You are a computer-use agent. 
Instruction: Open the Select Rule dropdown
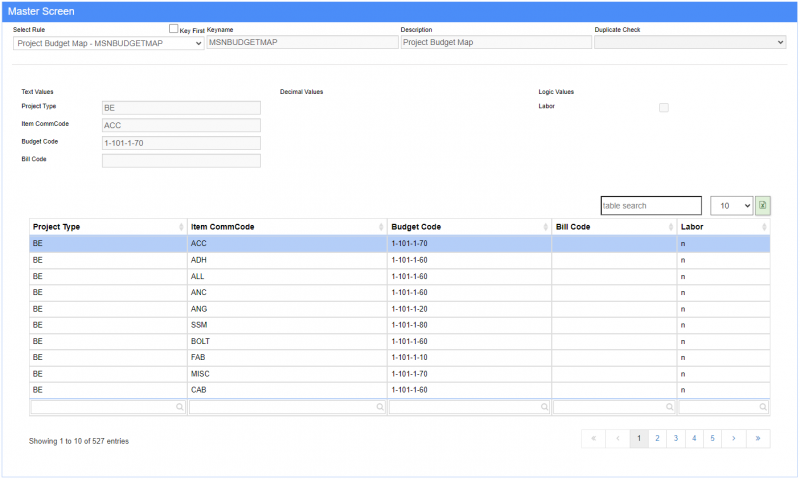tap(108, 43)
